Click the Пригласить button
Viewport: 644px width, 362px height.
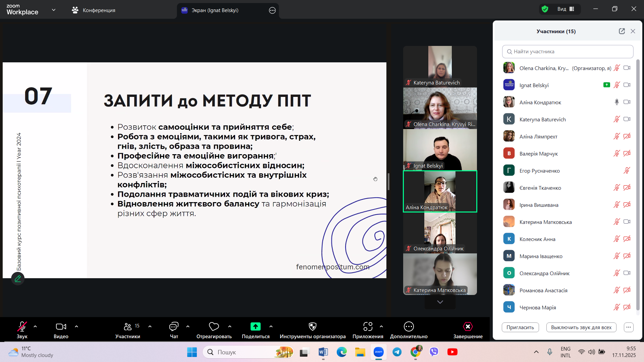pyautogui.click(x=520, y=327)
